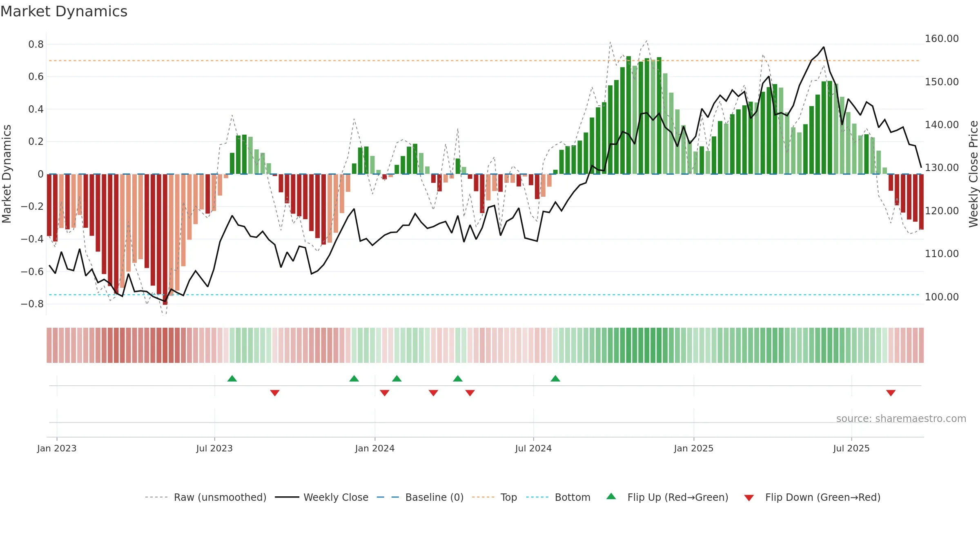Click the red Flip Down legend triangle icon
This screenshot has width=980, height=551.
click(749, 498)
